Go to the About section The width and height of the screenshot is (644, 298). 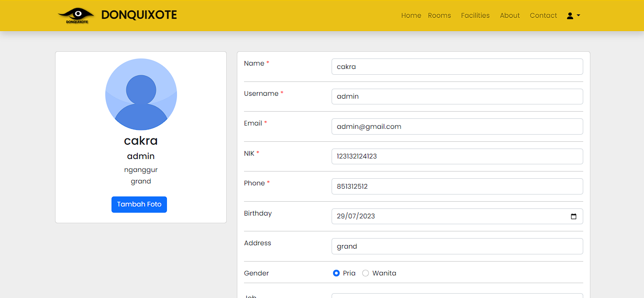[x=510, y=15]
